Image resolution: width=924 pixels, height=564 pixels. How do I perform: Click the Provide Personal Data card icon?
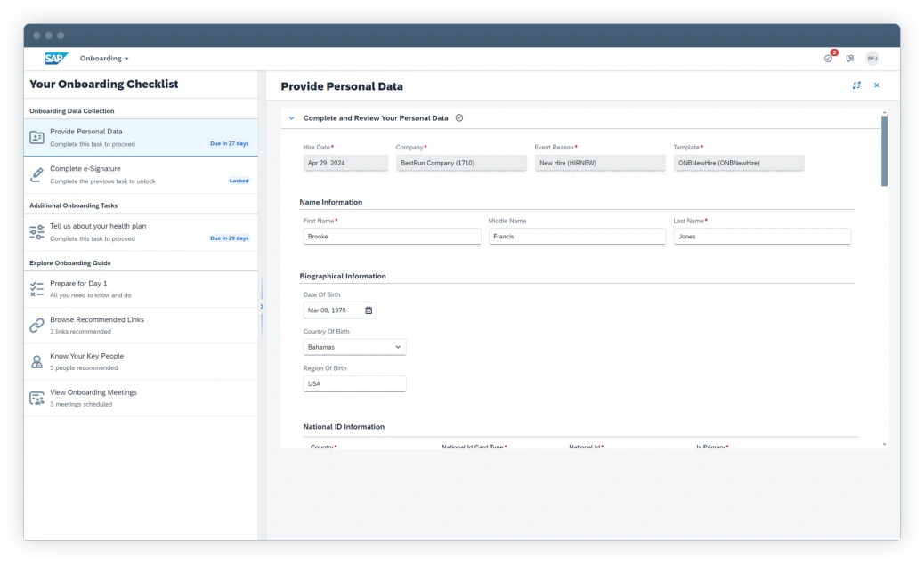(36, 137)
